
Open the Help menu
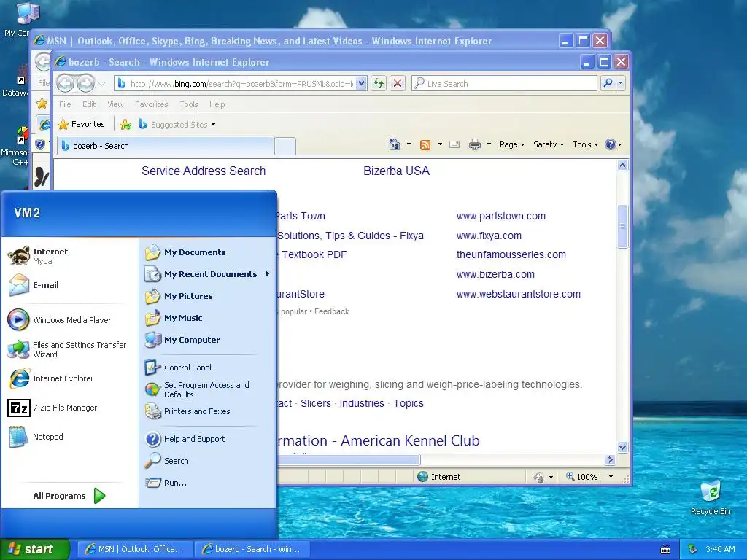point(217,104)
